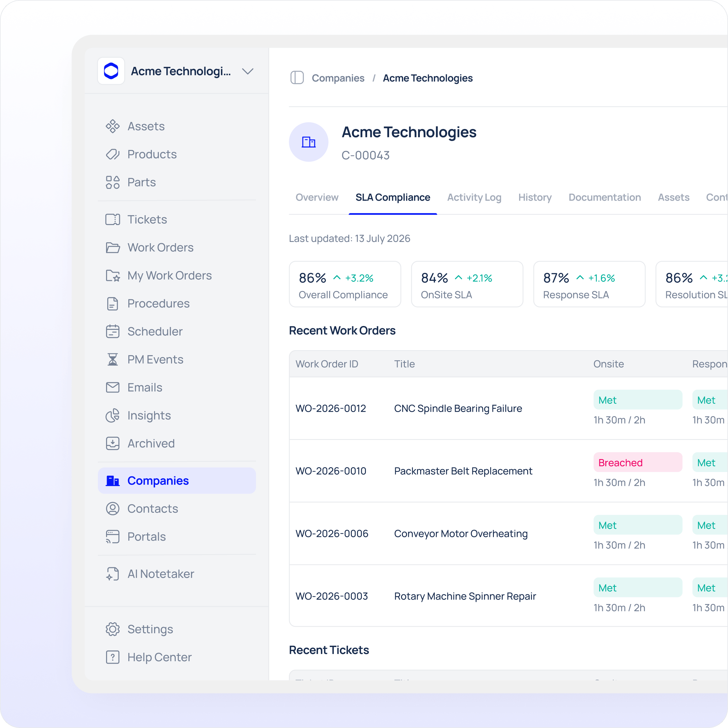Click the Portals window icon
The image size is (728, 728).
point(112,537)
